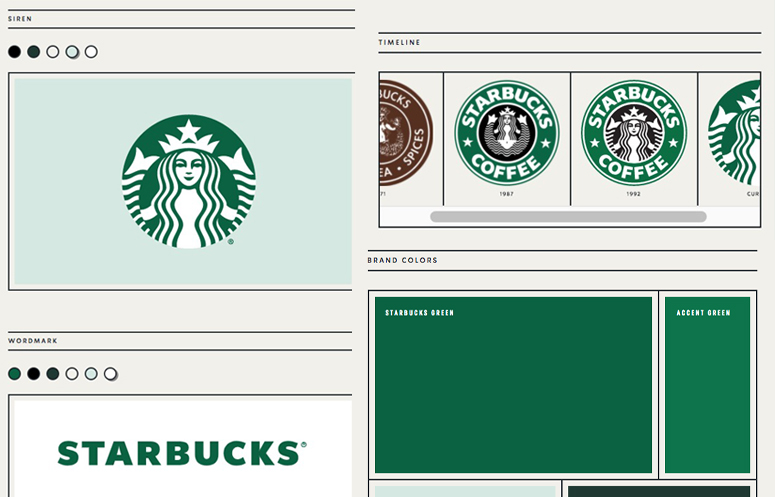Click the Accent Green color block
The image size is (775, 497).
[707, 385]
